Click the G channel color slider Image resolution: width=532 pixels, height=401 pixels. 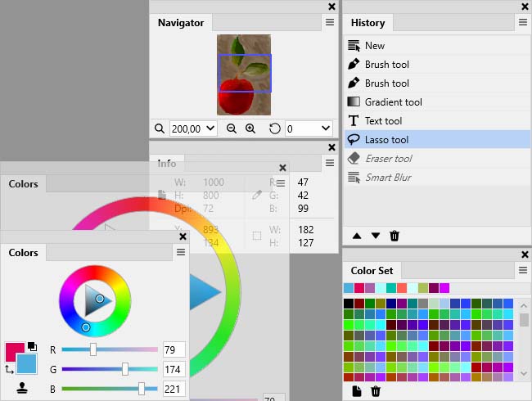pyautogui.click(x=109, y=370)
